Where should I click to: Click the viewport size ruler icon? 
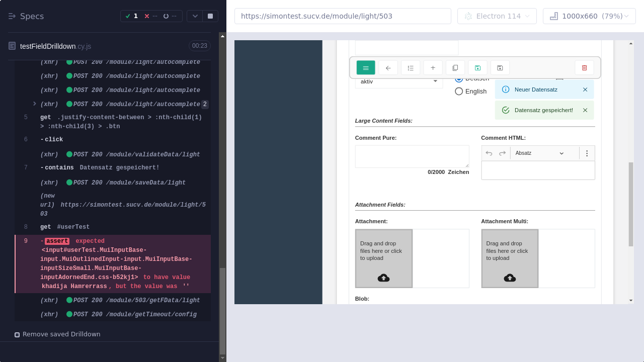click(554, 16)
